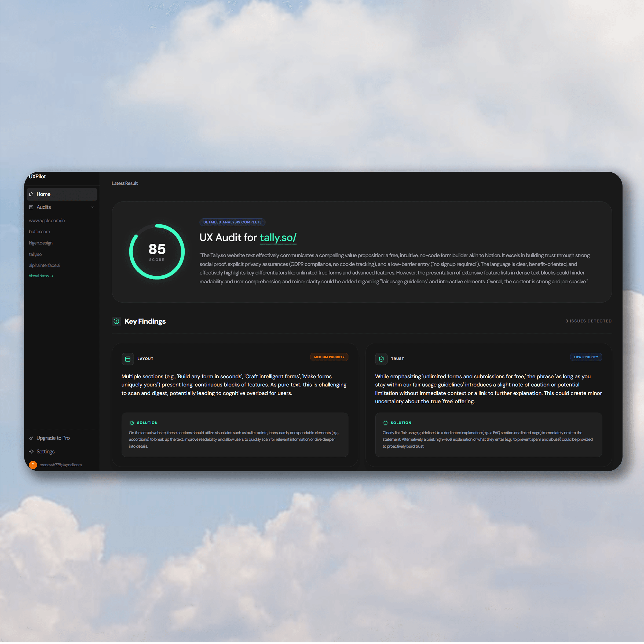Open alphainterface.ai audit entry
Screen dimensions: 644x644
click(x=45, y=265)
